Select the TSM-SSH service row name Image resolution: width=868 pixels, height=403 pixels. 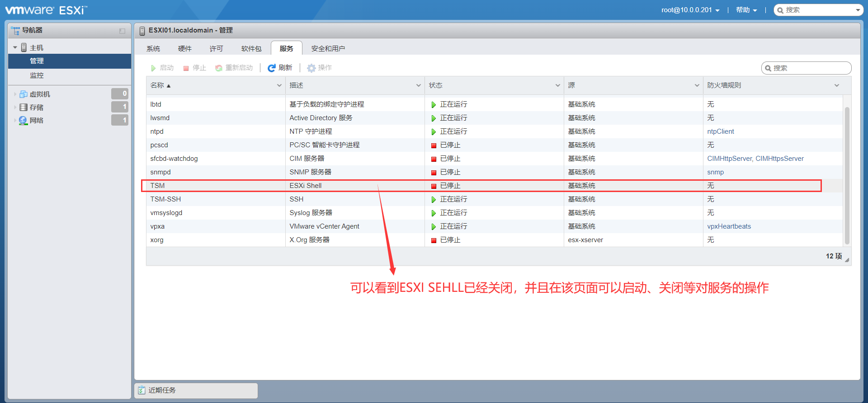165,199
